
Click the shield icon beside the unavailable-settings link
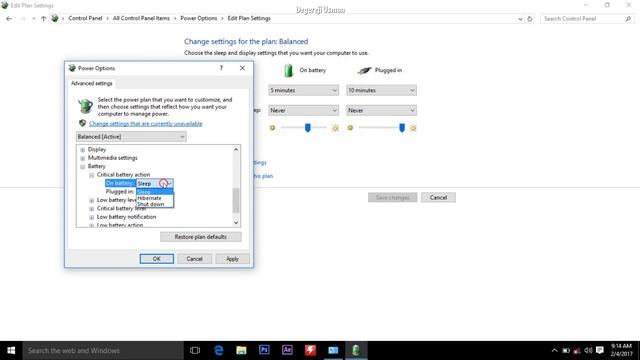[x=82, y=123]
